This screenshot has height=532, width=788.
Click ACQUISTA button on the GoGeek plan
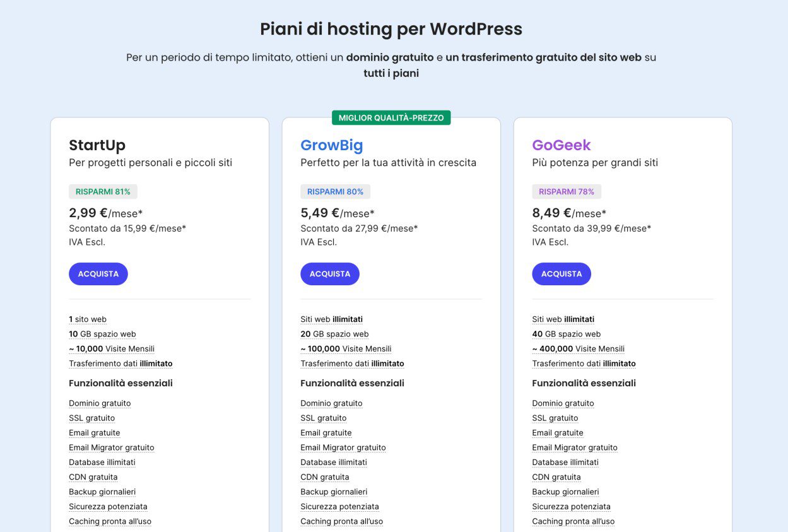[x=562, y=273]
